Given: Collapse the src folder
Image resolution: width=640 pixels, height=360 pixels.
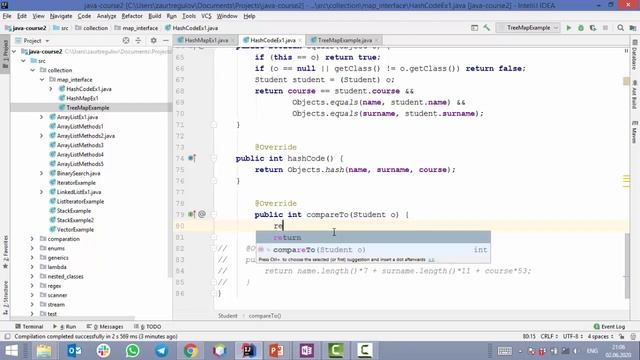Looking at the screenshot, I should 23,61.
